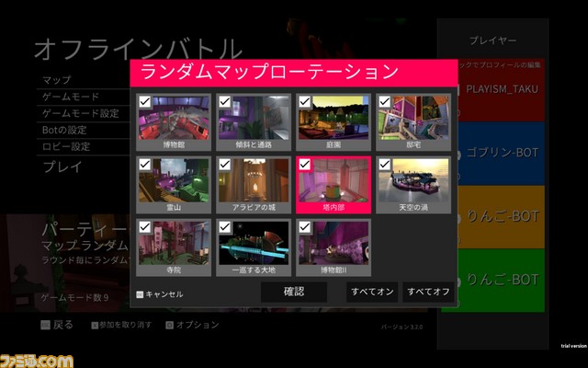This screenshot has width=588, height=368.
Task: Open the Botの設定 menu item
Action: (64, 130)
